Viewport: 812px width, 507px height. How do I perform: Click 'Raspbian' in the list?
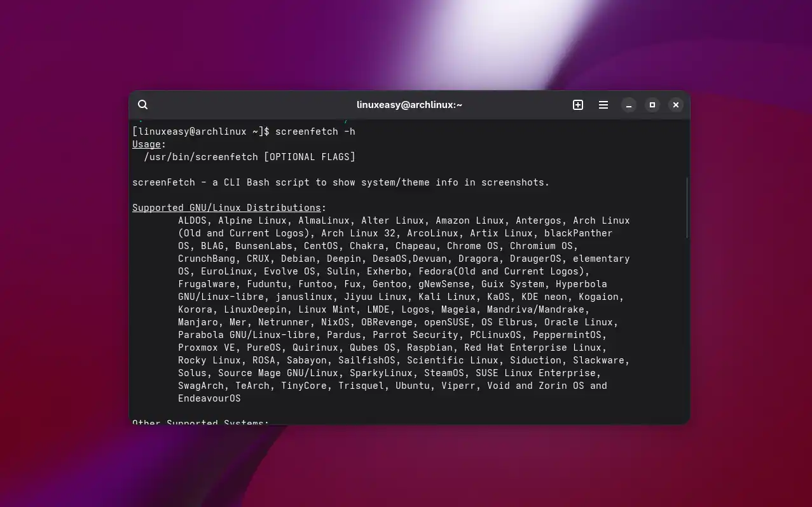click(x=430, y=348)
